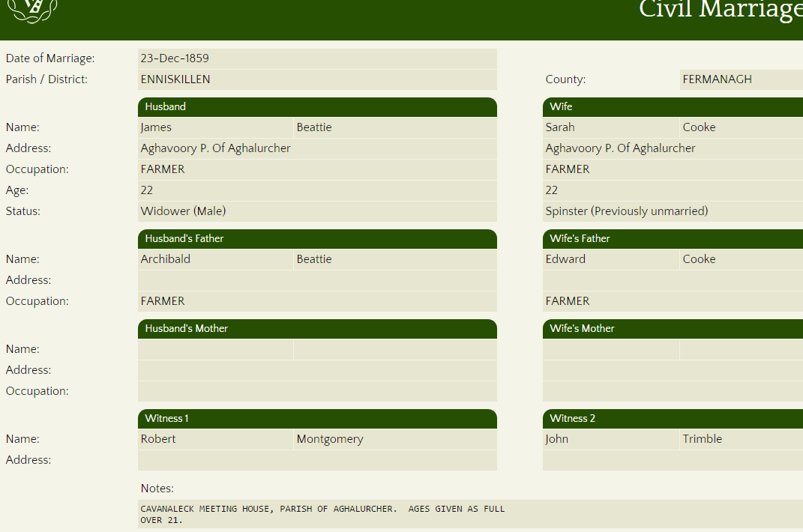
Task: Click the wife's first name Sarah
Action: click(x=610, y=127)
